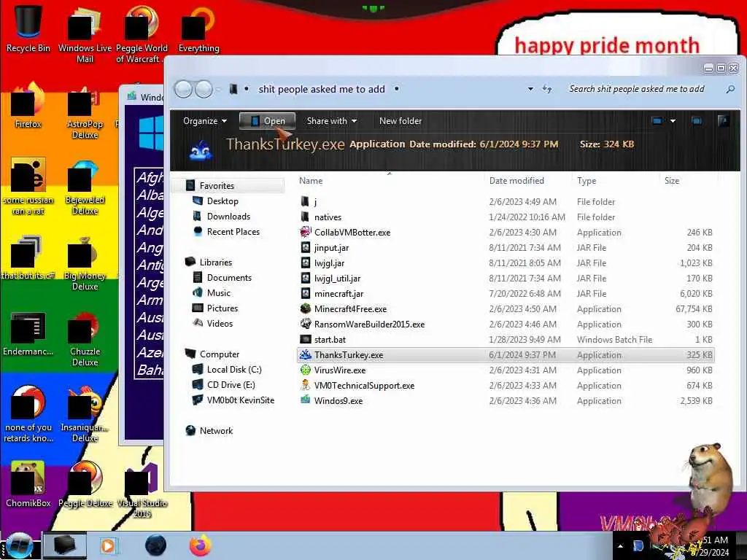The width and height of the screenshot is (747, 560).
Task: Open Firefox from the taskbar
Action: tap(200, 545)
